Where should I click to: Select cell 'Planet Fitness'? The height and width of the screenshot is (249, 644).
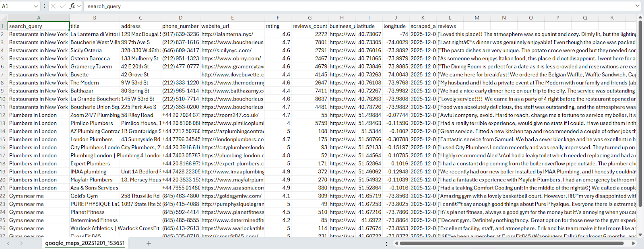(x=95, y=212)
